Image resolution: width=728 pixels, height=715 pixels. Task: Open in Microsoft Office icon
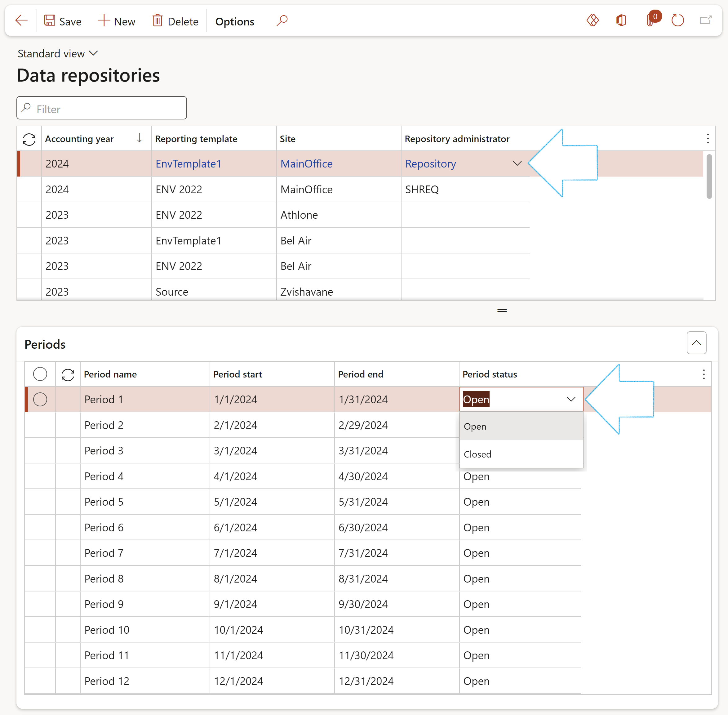[x=621, y=20]
